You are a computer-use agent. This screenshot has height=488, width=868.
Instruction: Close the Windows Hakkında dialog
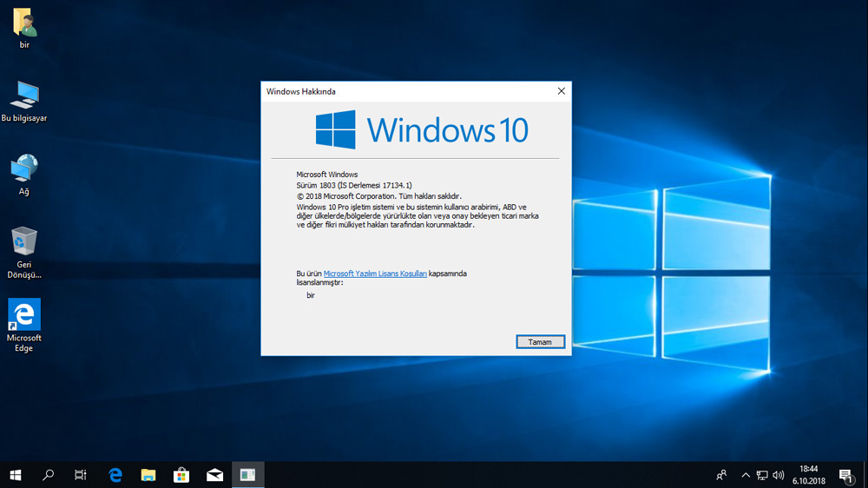click(561, 91)
